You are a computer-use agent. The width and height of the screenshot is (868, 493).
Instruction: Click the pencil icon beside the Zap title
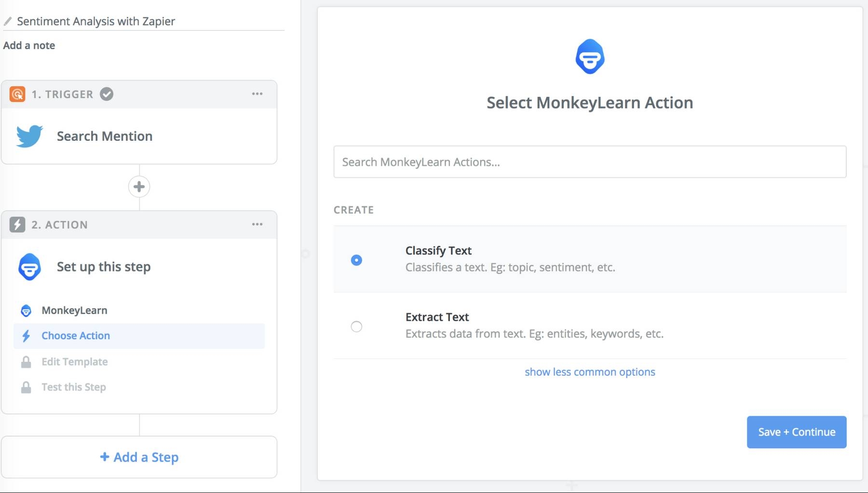click(x=8, y=21)
